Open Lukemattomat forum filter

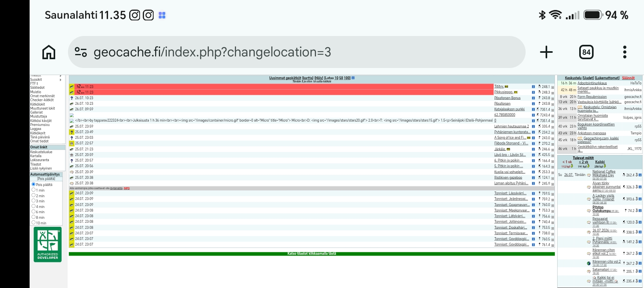(x=607, y=78)
